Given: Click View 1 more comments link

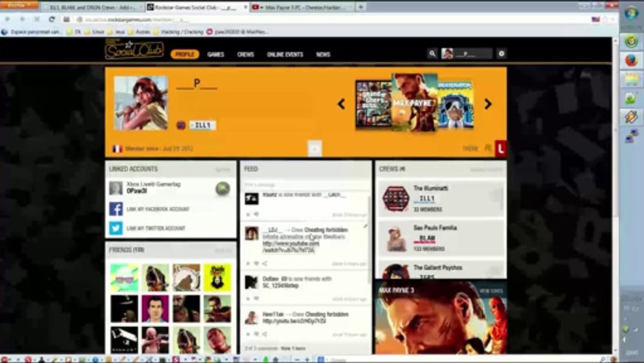Looking at the screenshot, I should click(293, 348).
